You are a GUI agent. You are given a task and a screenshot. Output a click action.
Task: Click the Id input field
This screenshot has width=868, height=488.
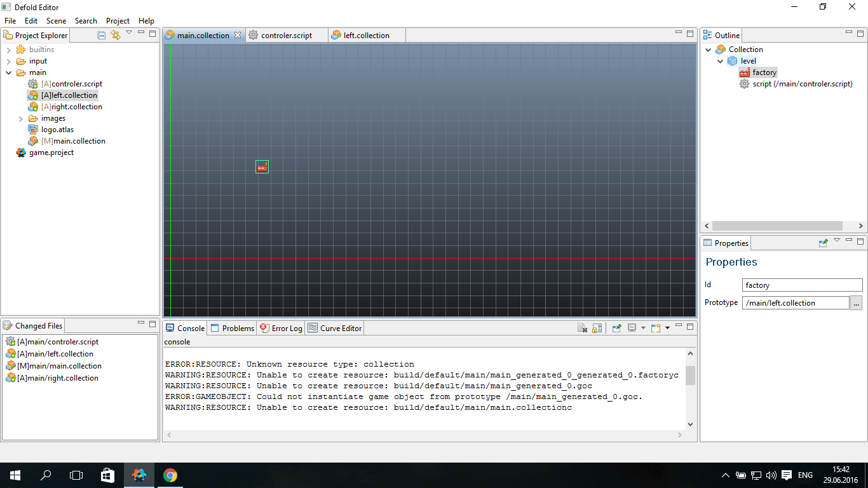[802, 285]
